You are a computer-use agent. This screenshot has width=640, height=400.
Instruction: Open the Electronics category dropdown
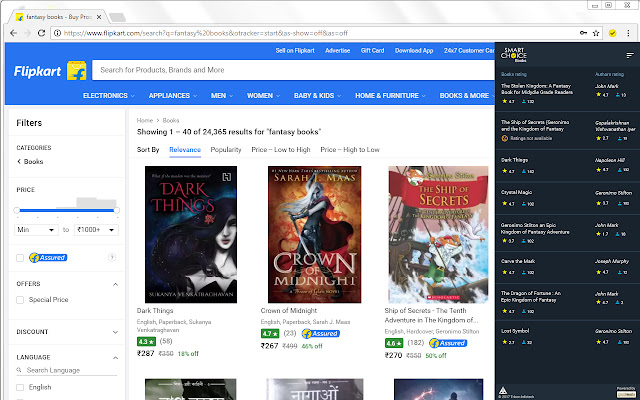(109, 95)
